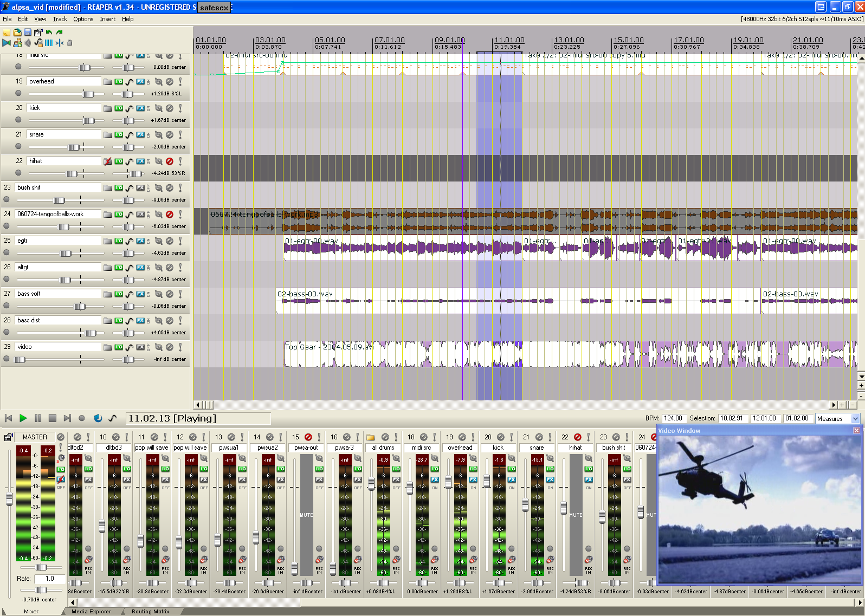Viewport: 865px width, 616px height.
Task: Open project settings toolbar icon
Action: click(38, 33)
